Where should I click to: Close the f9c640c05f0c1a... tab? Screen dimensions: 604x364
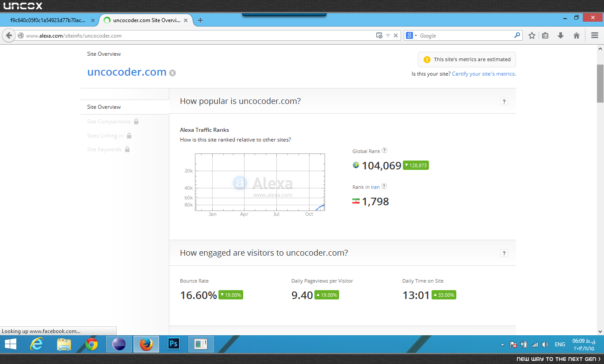[93, 20]
